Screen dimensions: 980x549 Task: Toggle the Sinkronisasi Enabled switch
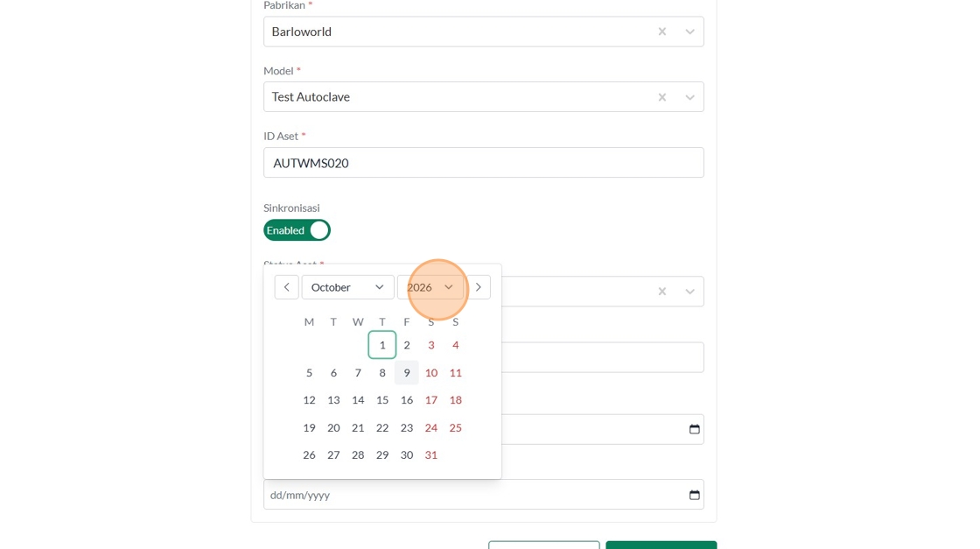[297, 230]
